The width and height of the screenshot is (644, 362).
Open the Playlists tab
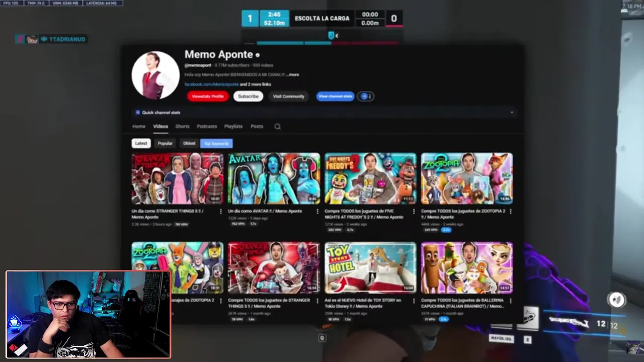coord(233,127)
